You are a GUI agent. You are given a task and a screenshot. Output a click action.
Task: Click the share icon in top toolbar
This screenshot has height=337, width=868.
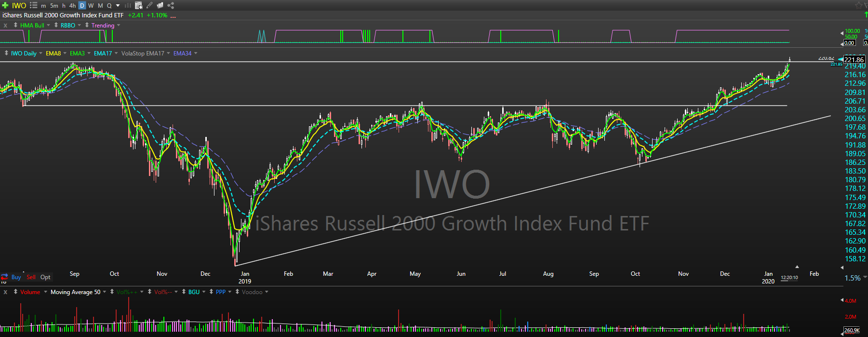click(171, 5)
